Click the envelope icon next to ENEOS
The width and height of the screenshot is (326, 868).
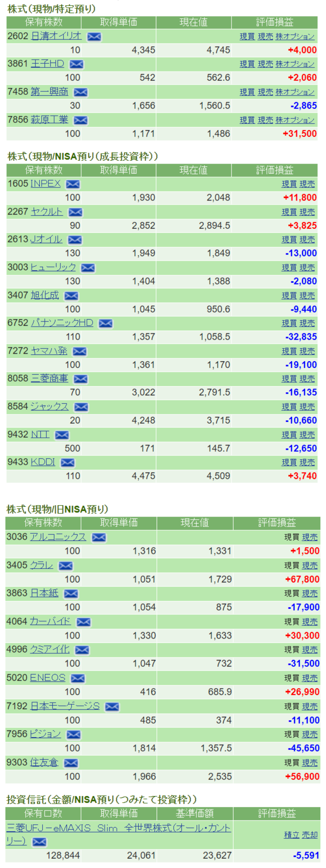(x=78, y=678)
